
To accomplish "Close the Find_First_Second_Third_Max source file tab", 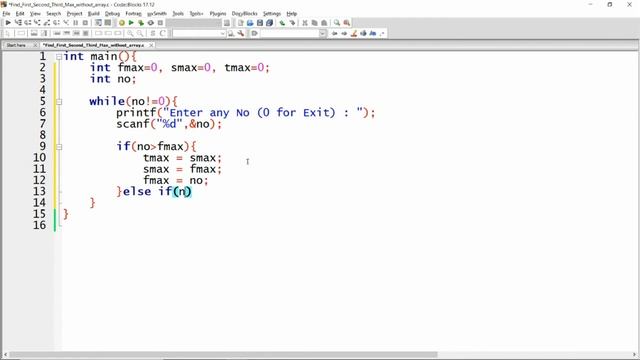I will click(x=151, y=45).
